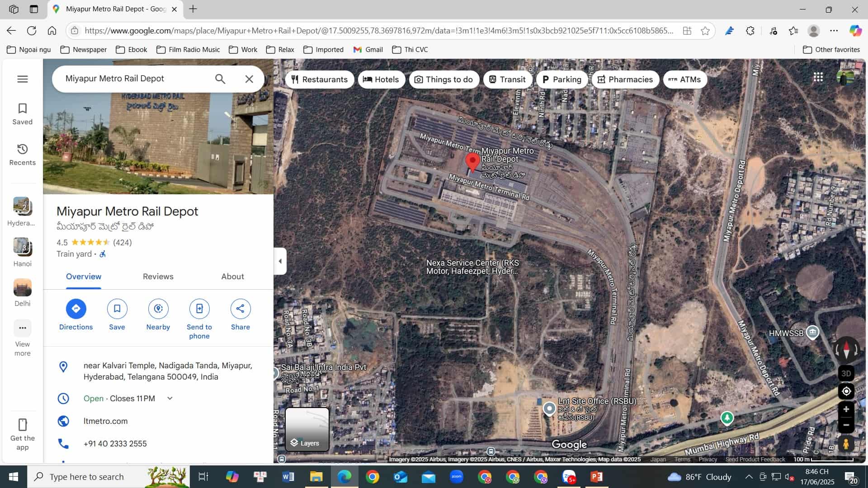
Task: Click View more in the sidebar
Action: tap(22, 339)
